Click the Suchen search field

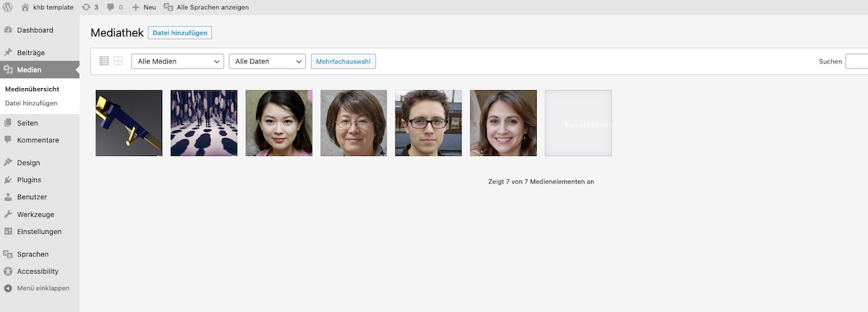[856, 61]
